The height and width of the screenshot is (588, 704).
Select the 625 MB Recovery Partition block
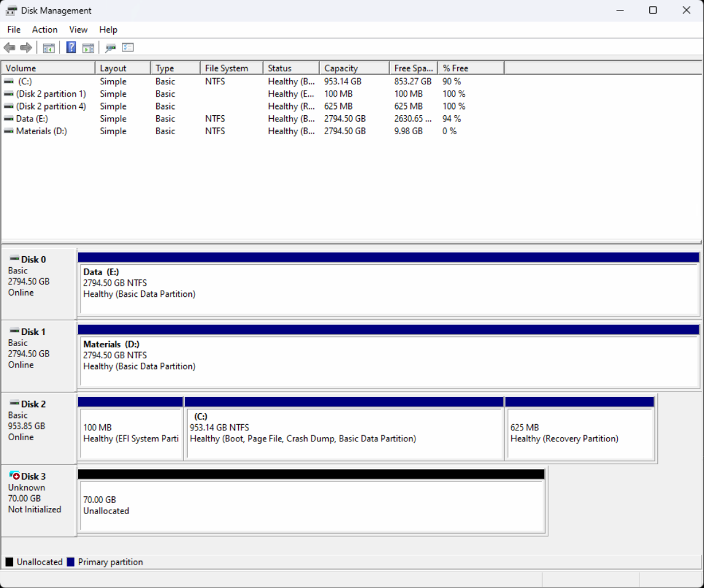coord(579,433)
